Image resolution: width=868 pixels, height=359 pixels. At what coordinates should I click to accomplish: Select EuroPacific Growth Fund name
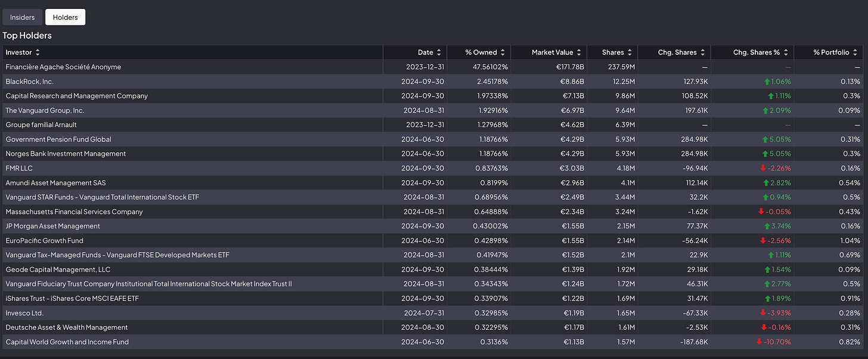(45, 240)
